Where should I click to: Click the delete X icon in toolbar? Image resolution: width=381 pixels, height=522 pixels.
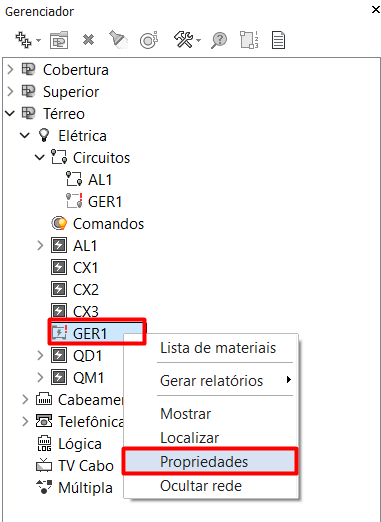pos(88,40)
